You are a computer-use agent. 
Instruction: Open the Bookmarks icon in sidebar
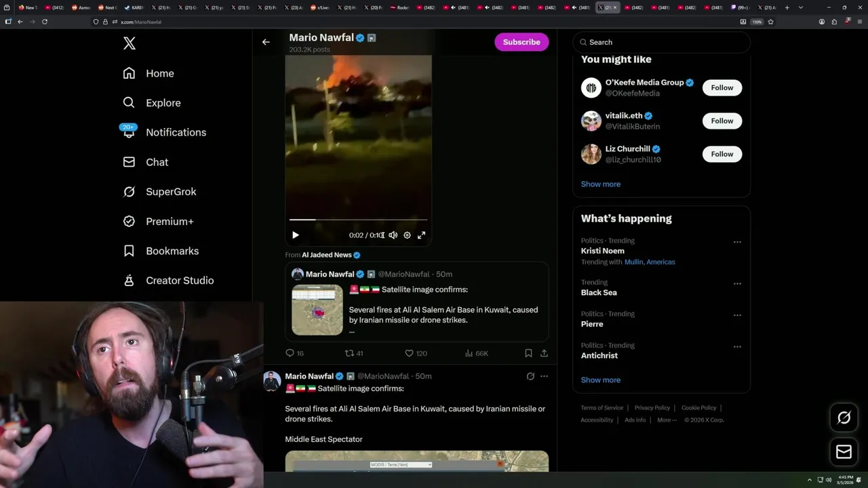coord(129,251)
